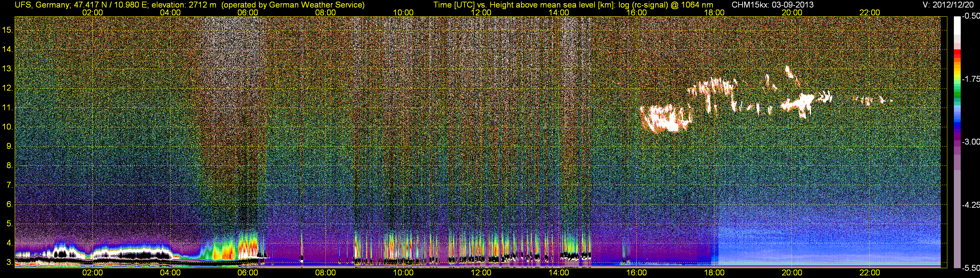The width and height of the screenshot is (980, 278).
Task: Click the 18:00 label on the upper time axis
Action: point(714,12)
